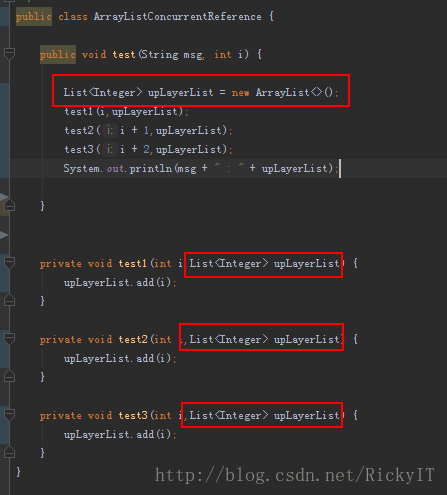Screen dimensions: 447x495
Task: Click the class name ArrayListConcurrentReference
Action: click(178, 17)
